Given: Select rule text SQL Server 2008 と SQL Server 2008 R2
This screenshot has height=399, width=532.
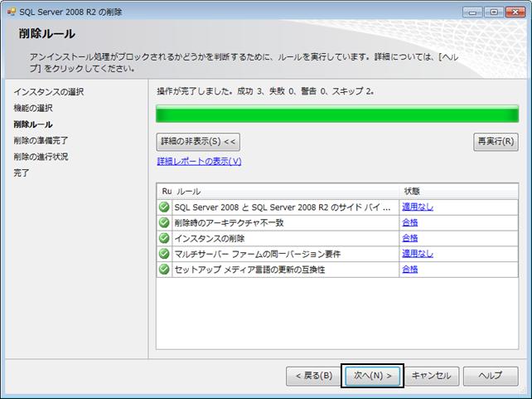Looking at the screenshot, I should [283, 207].
